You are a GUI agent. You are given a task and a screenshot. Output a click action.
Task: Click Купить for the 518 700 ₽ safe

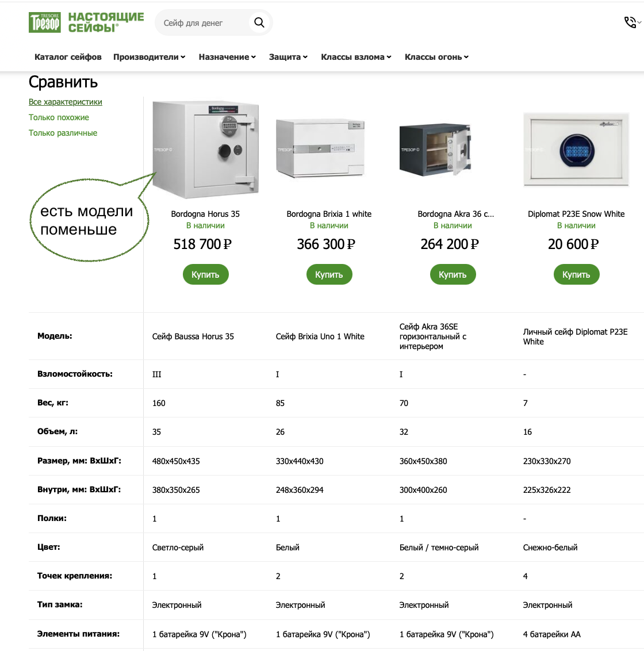(x=205, y=274)
